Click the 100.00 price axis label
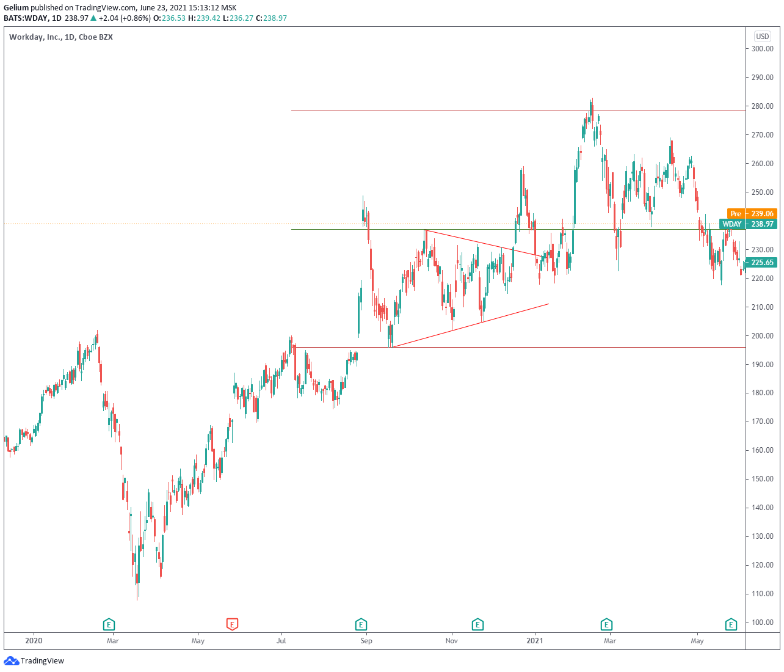This screenshot has height=672, width=784. (x=763, y=623)
